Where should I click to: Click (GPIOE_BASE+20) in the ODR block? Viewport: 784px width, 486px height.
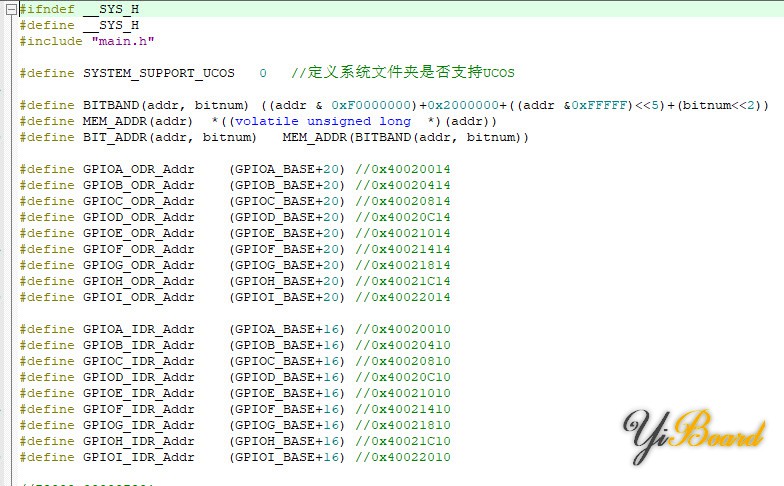point(287,233)
